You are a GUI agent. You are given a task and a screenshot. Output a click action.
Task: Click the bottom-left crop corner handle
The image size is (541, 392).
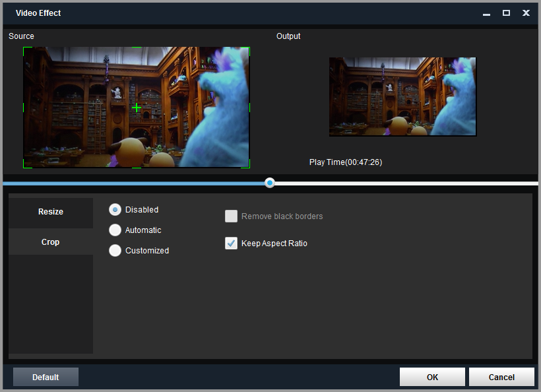pyautogui.click(x=24, y=166)
